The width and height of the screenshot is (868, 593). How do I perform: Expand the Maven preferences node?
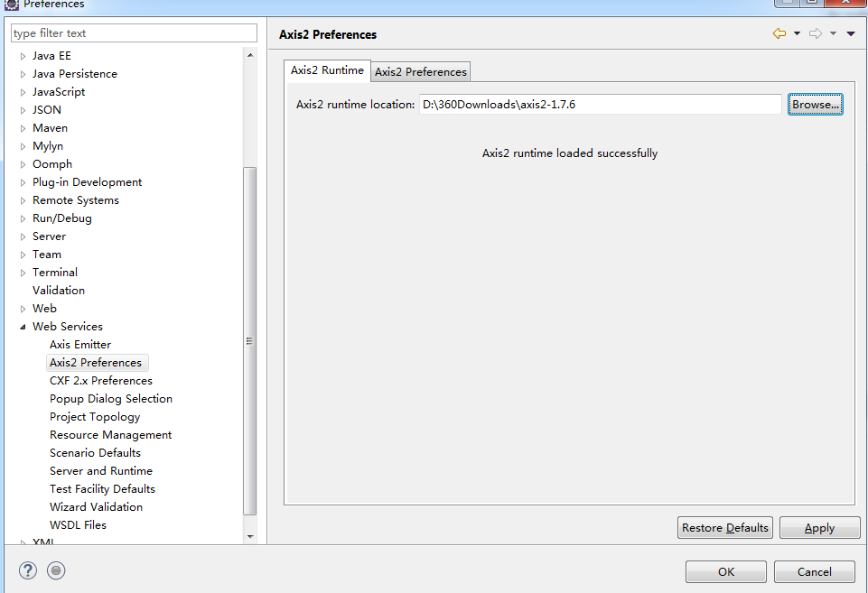tap(23, 128)
